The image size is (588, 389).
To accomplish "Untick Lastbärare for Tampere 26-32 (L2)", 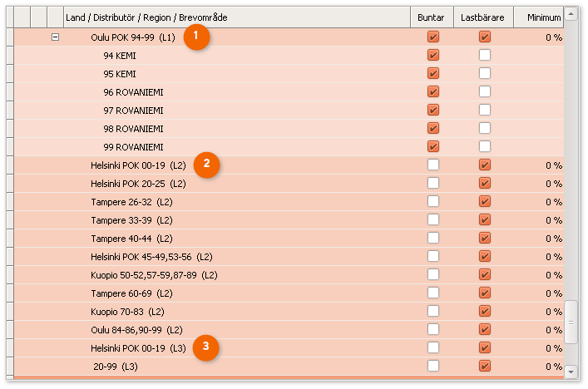I will click(485, 202).
